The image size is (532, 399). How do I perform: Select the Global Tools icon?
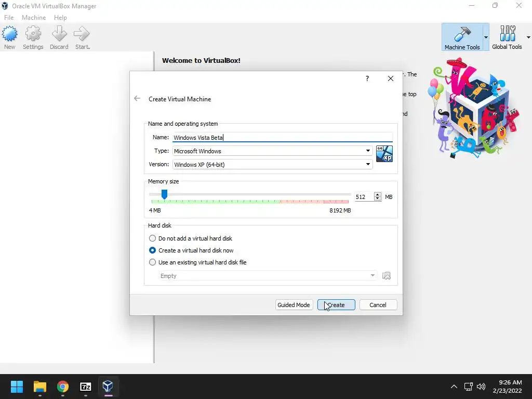507,37
